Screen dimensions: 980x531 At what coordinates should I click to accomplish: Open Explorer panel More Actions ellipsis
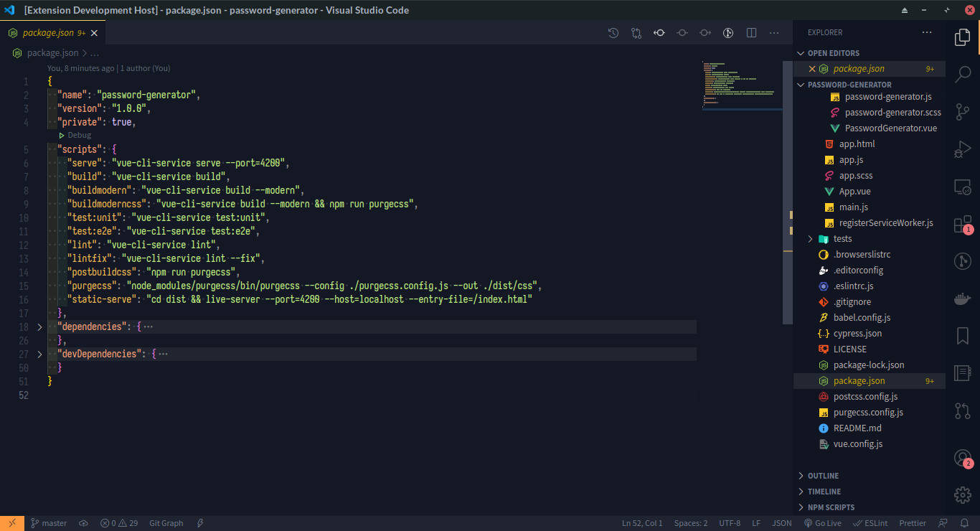[927, 32]
